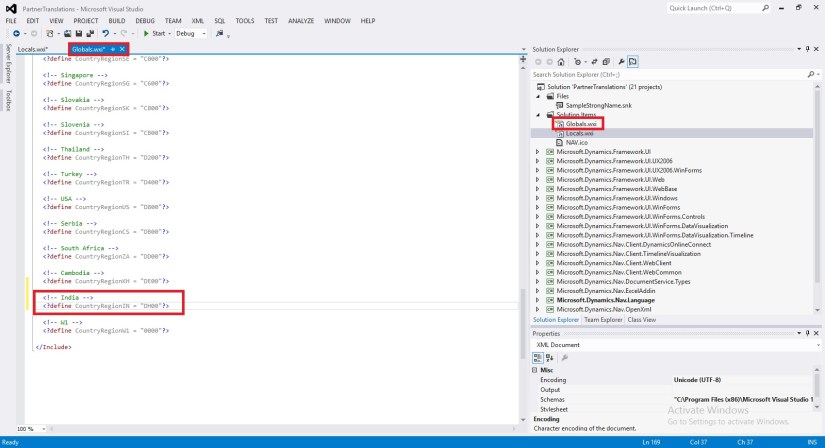Click the Save All toolbar icon
This screenshot has height=448, width=825.
click(x=89, y=33)
